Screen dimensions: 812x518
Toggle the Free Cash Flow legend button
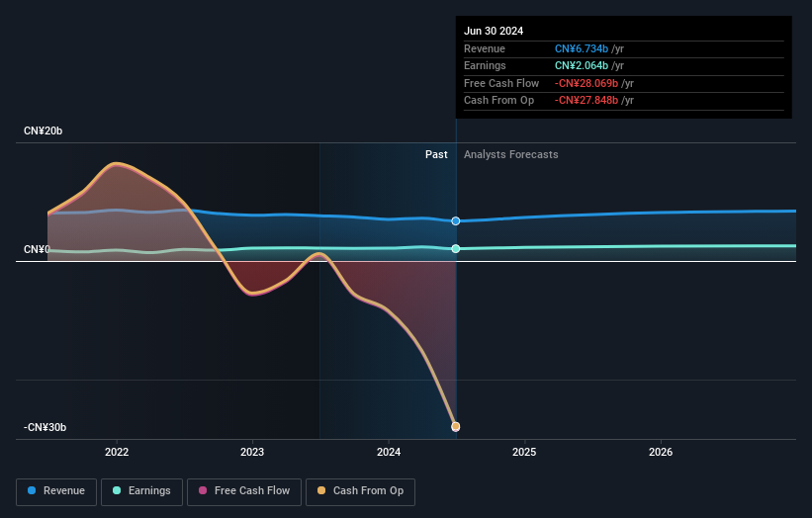coord(244,491)
